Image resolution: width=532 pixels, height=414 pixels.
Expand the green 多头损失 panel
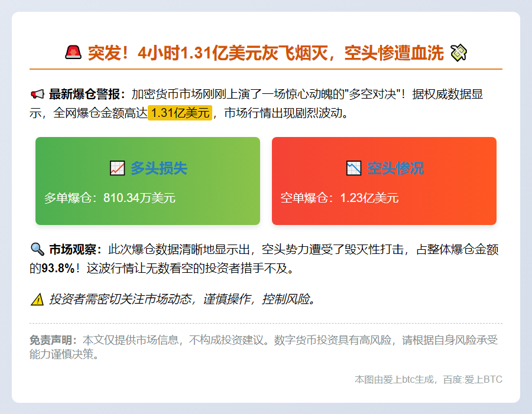(148, 181)
